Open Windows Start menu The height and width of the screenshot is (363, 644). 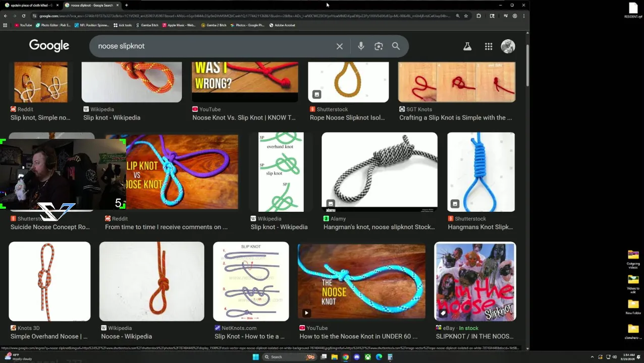(x=255, y=357)
